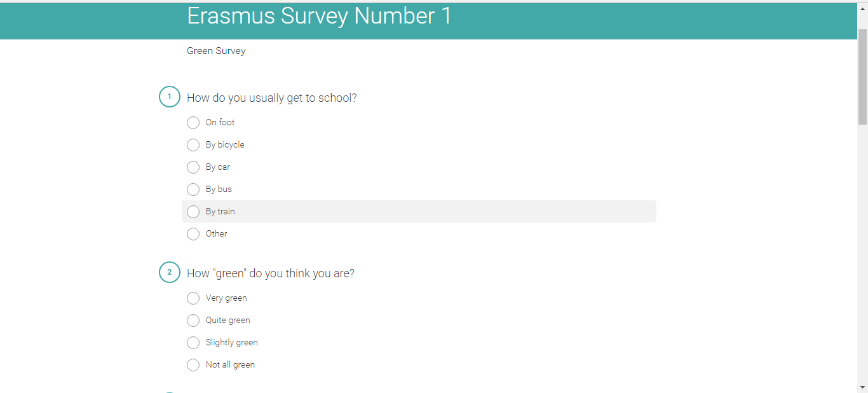
Task: Click the question 2 number circle
Action: pos(170,272)
